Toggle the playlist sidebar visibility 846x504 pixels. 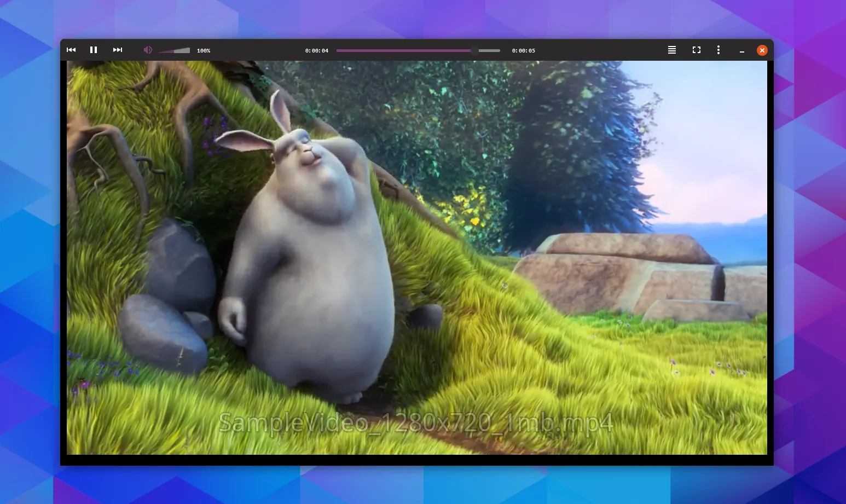(671, 50)
